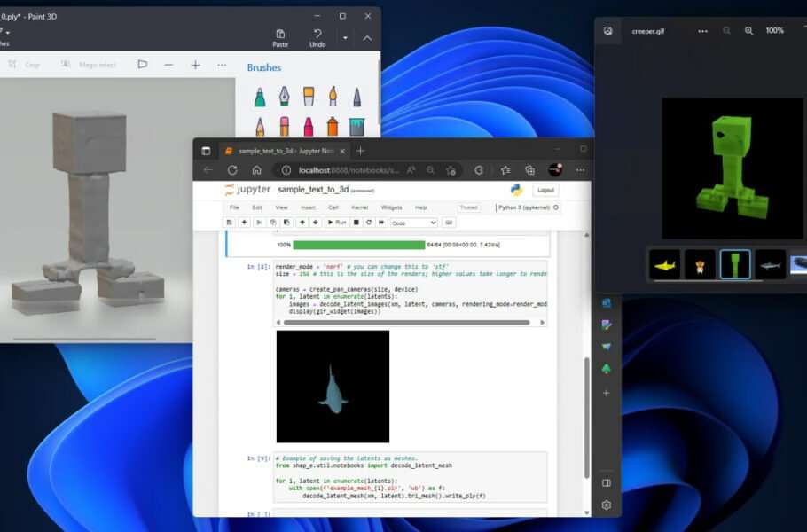Screen dimensions: 807x532
Task: Select the calligraphy pen brush in Paint 3D
Action: click(284, 97)
